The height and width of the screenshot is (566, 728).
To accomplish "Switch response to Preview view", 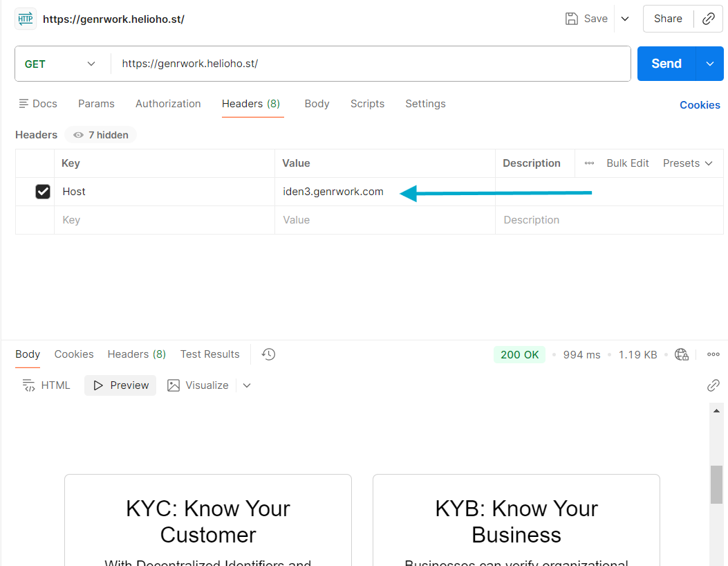I will (121, 385).
